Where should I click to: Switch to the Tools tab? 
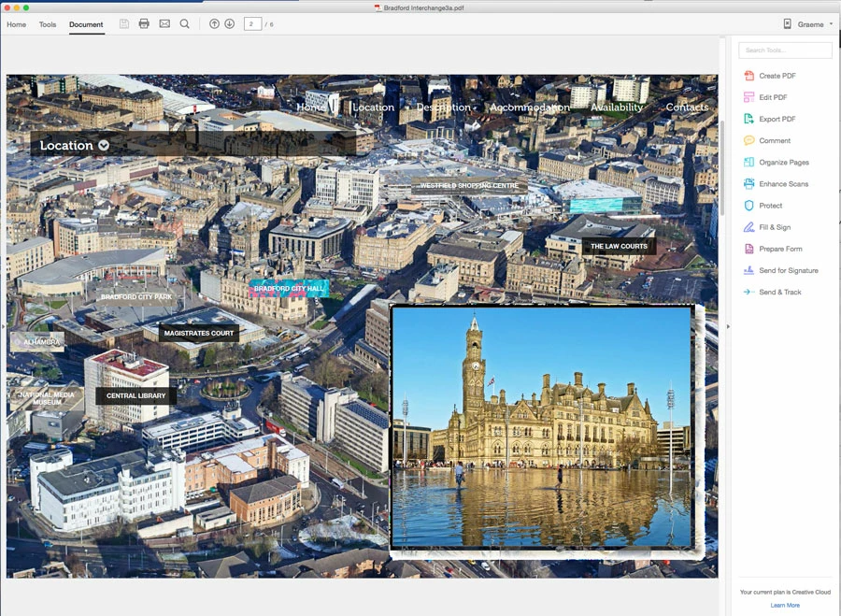48,24
